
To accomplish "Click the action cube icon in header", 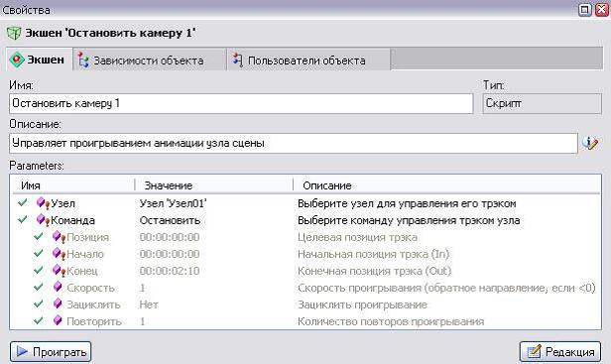I will click(14, 33).
